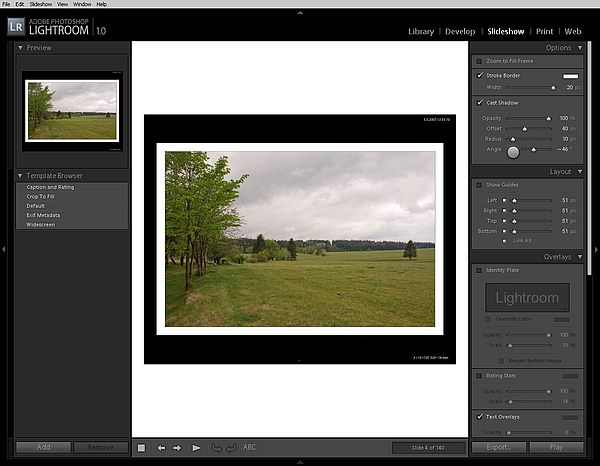Switch to the Develop module

coord(460,32)
